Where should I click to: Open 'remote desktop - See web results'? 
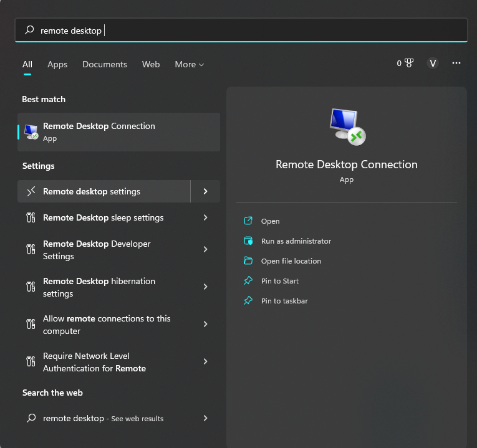point(103,419)
